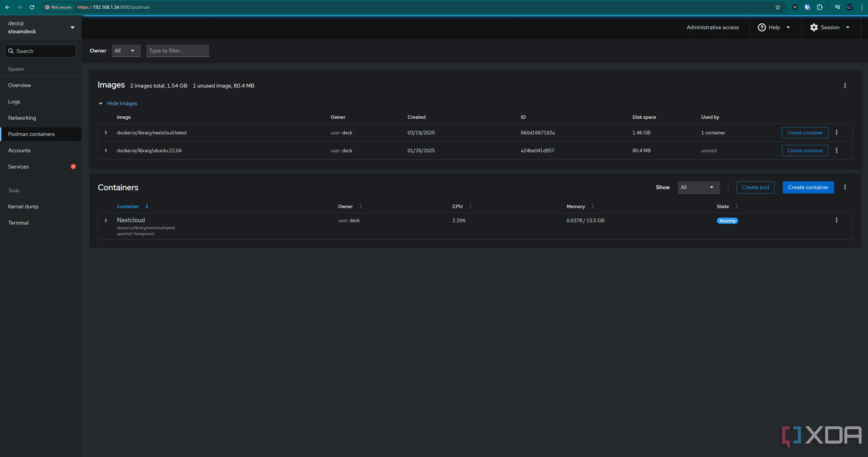Reverse sort on Container column arrow
Screen dimensions: 868x457
(x=146, y=206)
